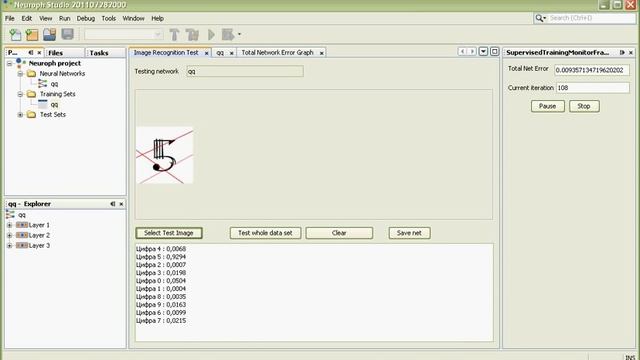640x360 pixels.
Task: Collapse the Neuroph project node
Action: coord(9,64)
